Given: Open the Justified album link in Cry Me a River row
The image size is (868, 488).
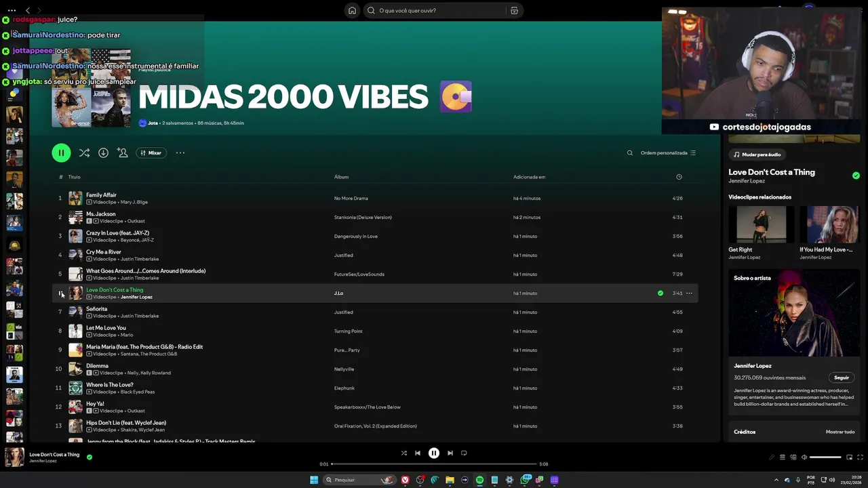Looking at the screenshot, I should [x=343, y=256].
